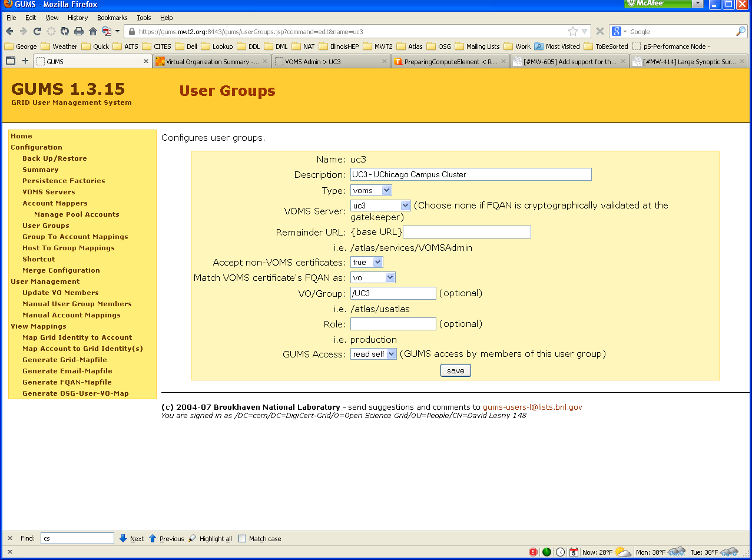Screen dimensions: 752x560
Task: Open the Bookmarks menu
Action: point(112,18)
